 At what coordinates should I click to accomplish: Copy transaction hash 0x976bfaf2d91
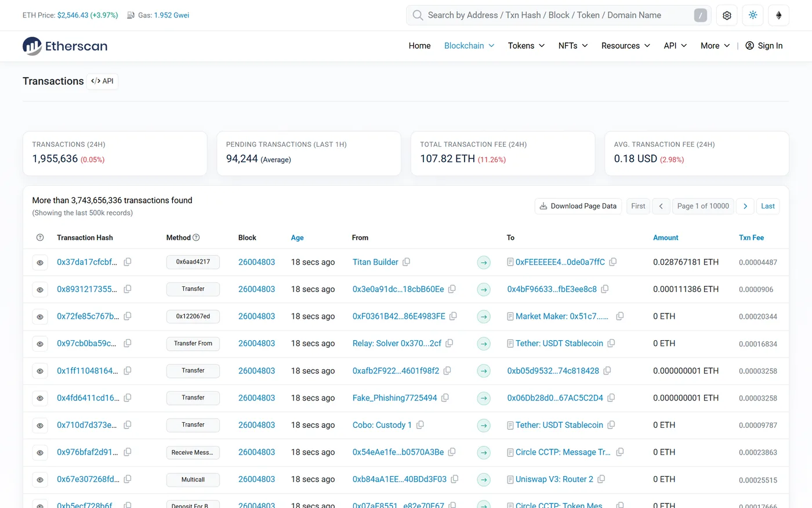[128, 452]
